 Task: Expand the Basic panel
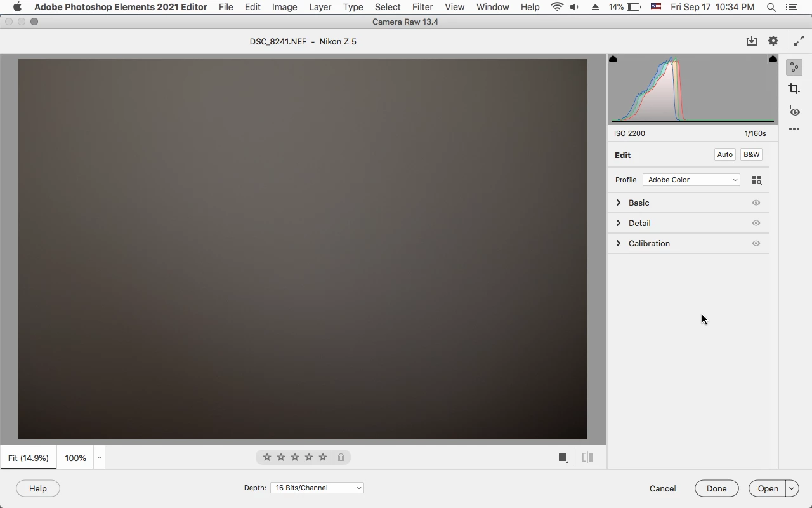point(619,203)
